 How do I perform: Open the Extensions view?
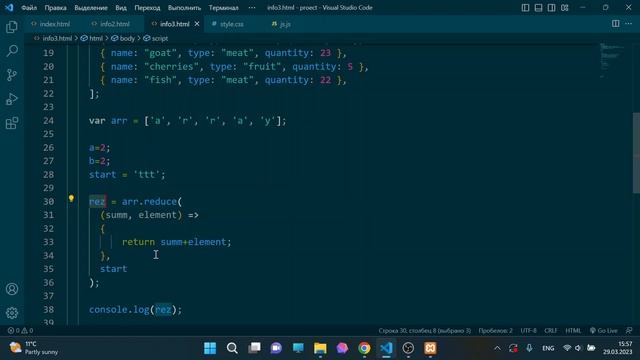click(x=12, y=123)
